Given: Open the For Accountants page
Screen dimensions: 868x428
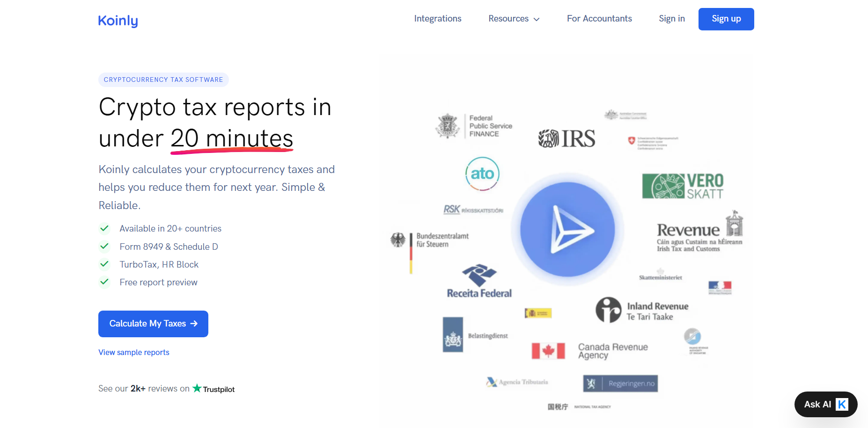Looking at the screenshot, I should pyautogui.click(x=599, y=19).
